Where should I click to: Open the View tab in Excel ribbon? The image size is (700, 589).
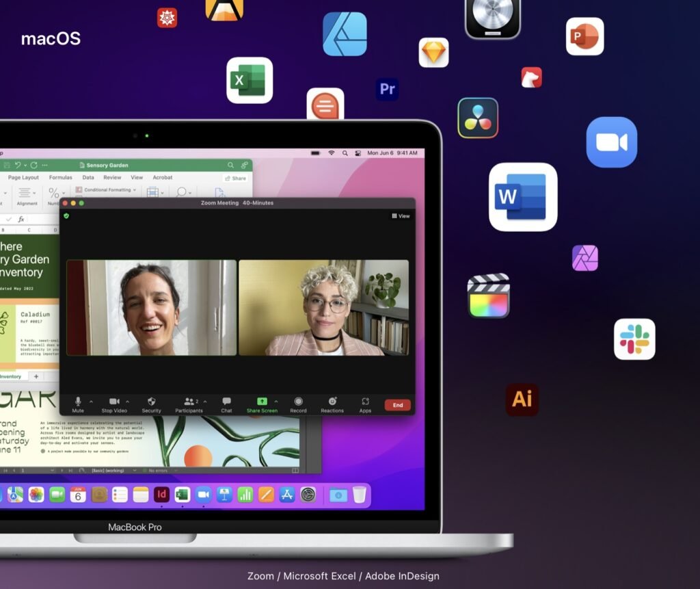click(x=137, y=177)
